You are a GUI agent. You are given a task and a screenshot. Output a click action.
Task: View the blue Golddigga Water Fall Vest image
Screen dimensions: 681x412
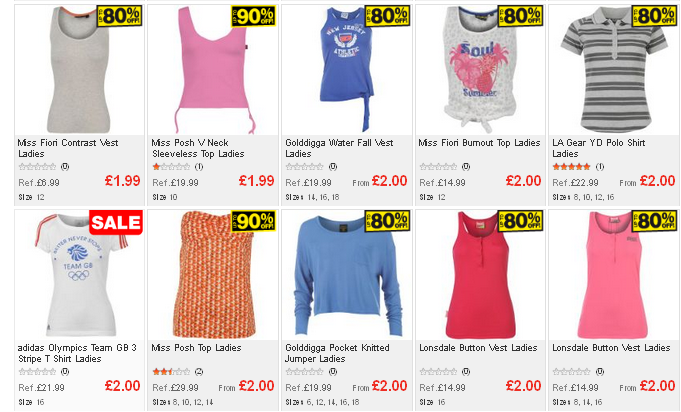tap(347, 70)
